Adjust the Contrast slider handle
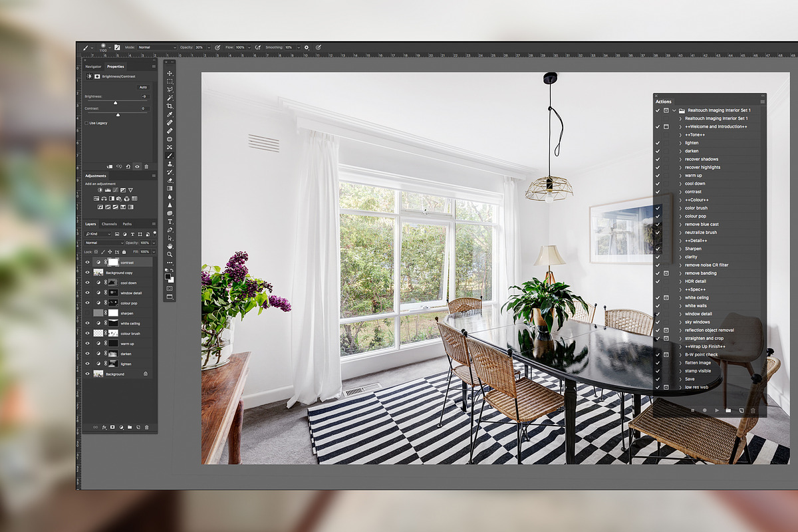The image size is (798, 532). click(x=118, y=115)
